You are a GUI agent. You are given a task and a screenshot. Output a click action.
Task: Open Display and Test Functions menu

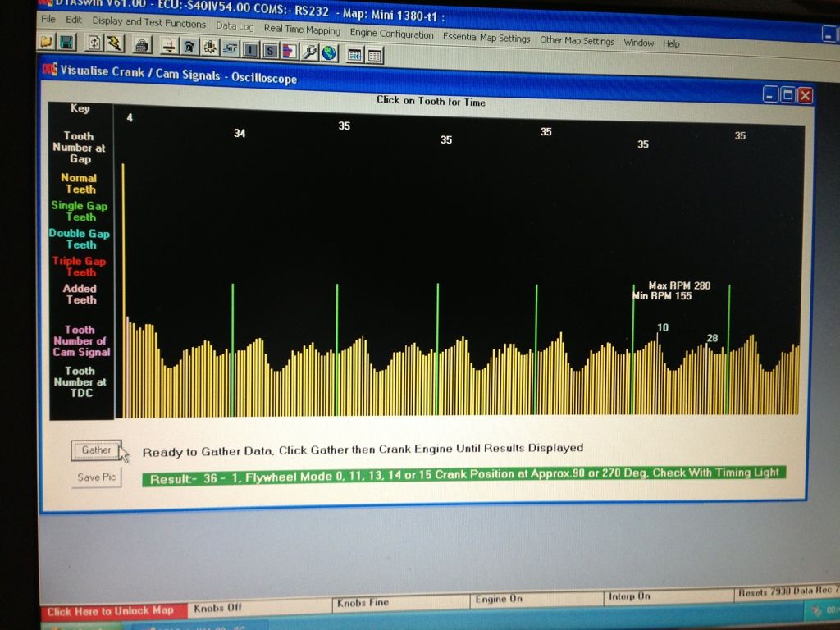[x=148, y=22]
